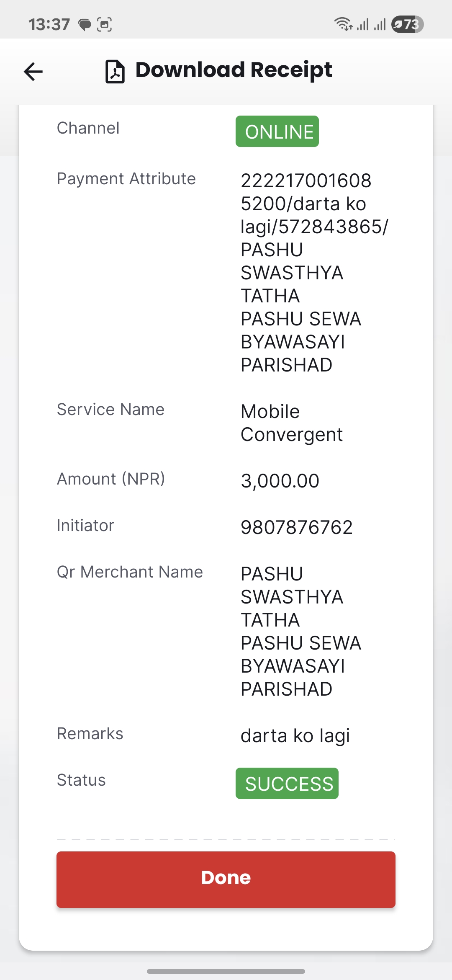Tap the green ONLINE channel badge
The width and height of the screenshot is (452, 980).
[x=277, y=132]
